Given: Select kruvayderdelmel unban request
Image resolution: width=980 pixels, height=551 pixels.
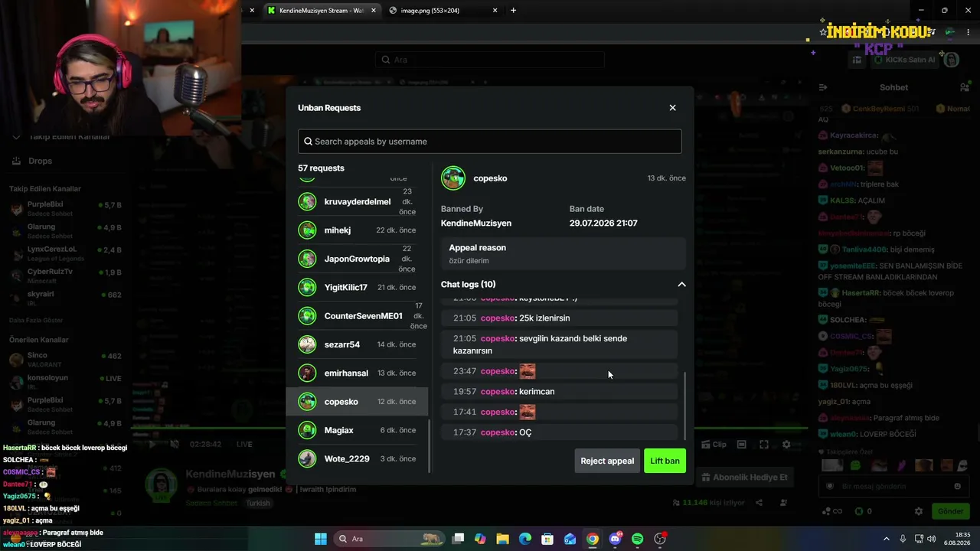Looking at the screenshot, I should click(x=357, y=202).
